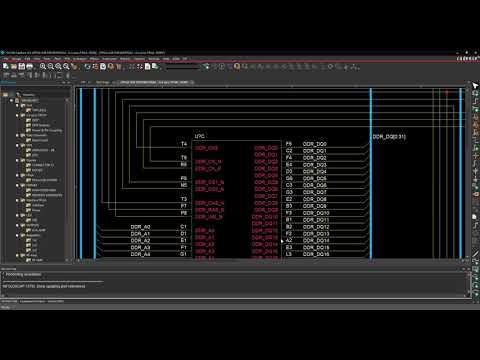Image resolution: width=480 pixels, height=360 pixels.
Task: Open the Place menu
Action: [58, 59]
